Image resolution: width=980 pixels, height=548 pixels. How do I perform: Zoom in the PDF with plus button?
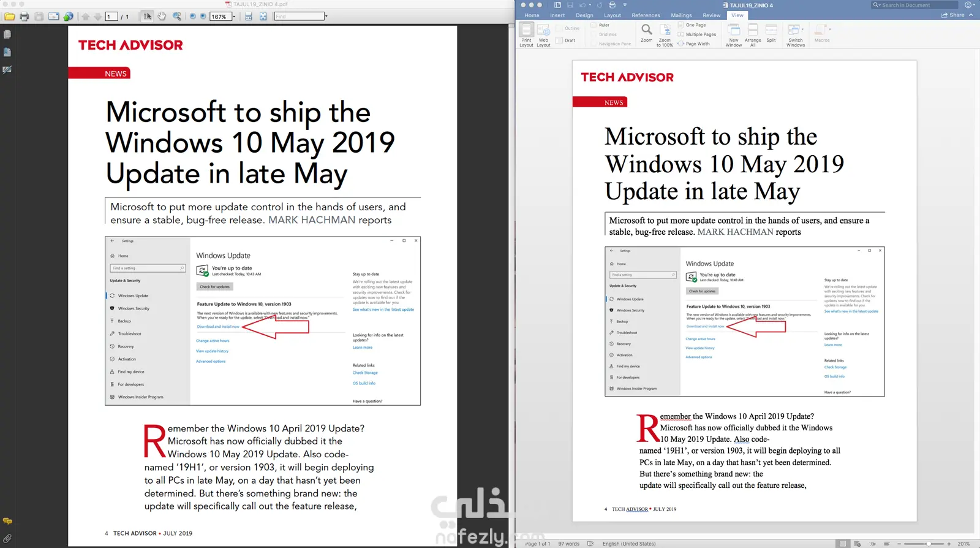coord(203,17)
